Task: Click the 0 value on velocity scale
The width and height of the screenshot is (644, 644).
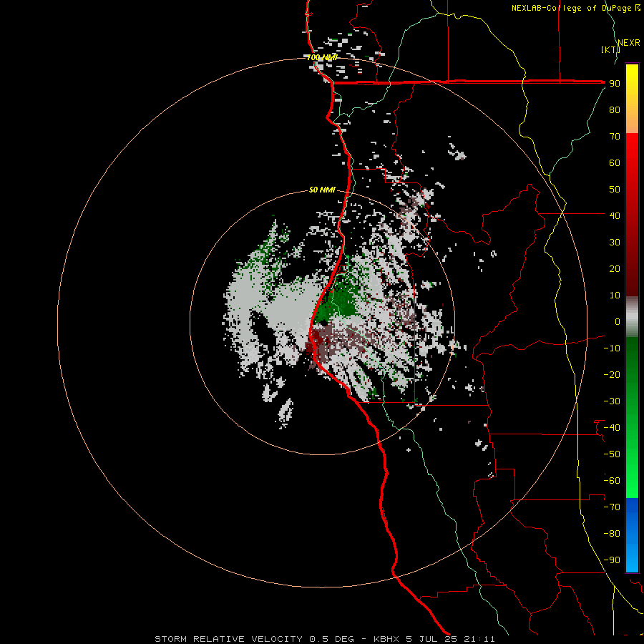Action: (x=618, y=322)
